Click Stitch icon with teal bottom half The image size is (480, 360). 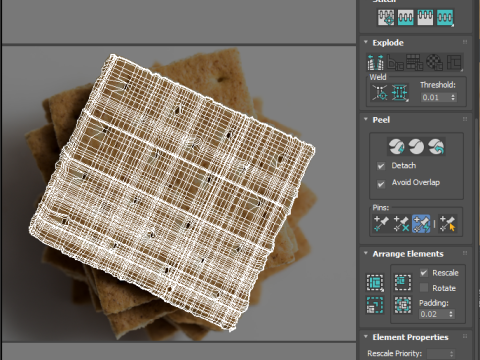point(405,17)
